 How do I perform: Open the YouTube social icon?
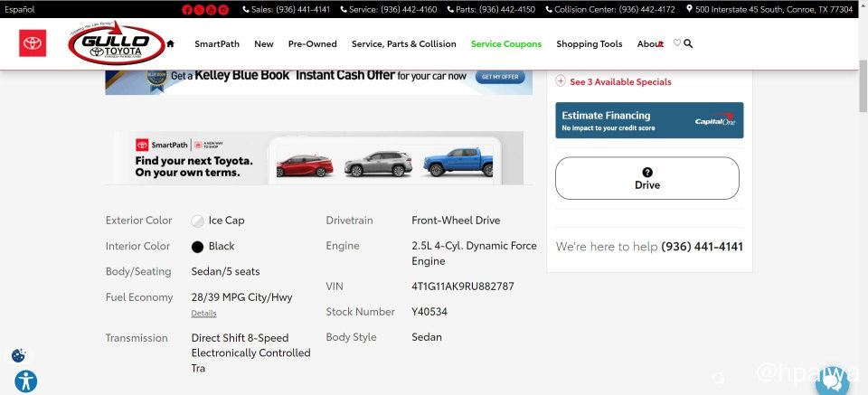211,10
